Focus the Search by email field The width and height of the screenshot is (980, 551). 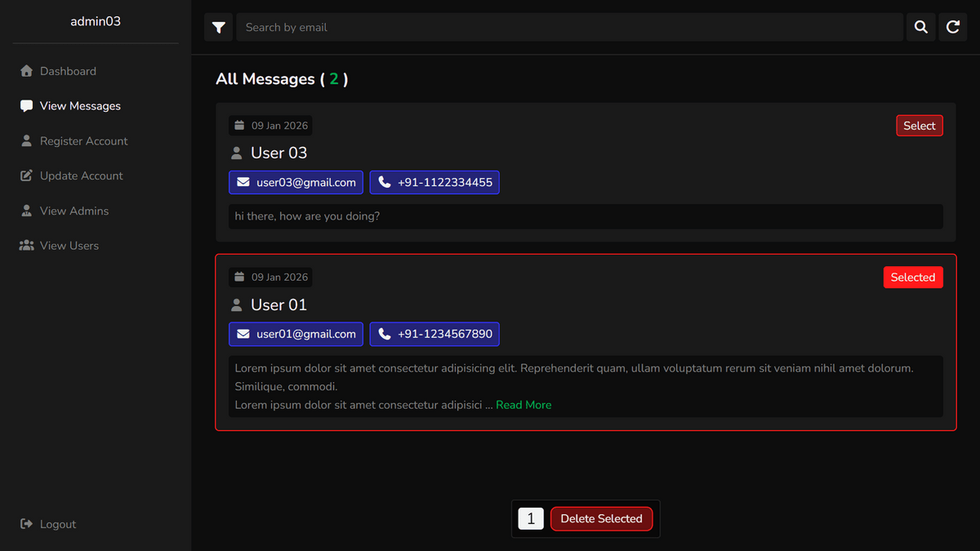[569, 28]
